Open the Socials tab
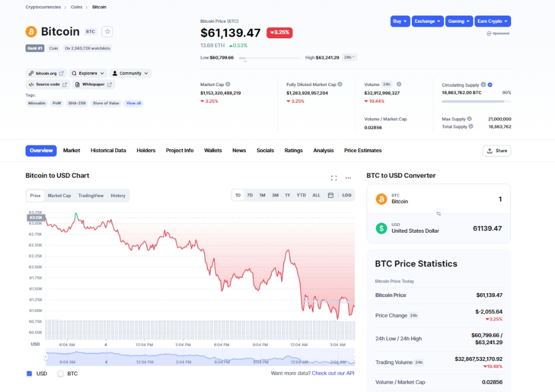The height and width of the screenshot is (392, 555). [x=265, y=150]
